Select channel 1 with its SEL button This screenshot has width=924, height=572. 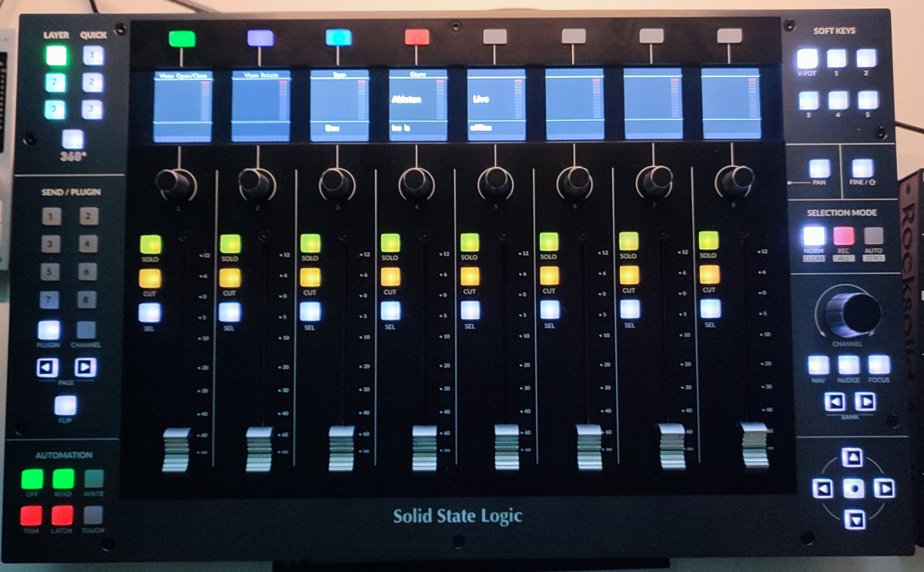[150, 312]
